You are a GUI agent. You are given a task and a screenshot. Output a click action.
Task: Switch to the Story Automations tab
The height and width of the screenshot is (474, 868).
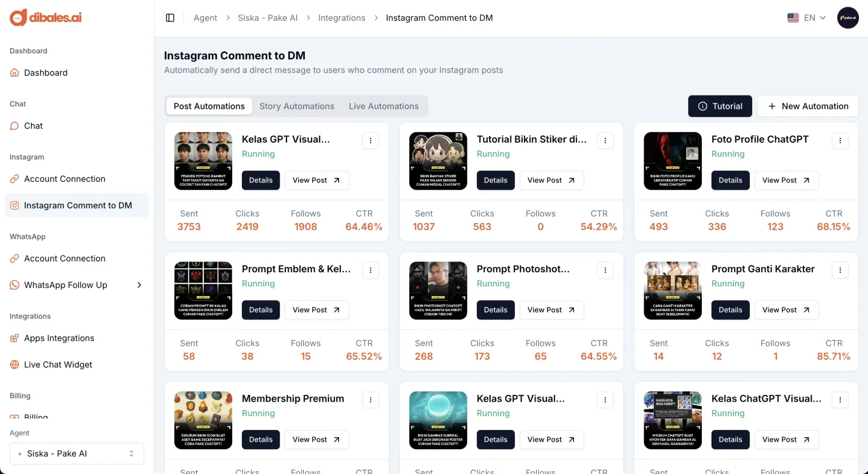[297, 106]
